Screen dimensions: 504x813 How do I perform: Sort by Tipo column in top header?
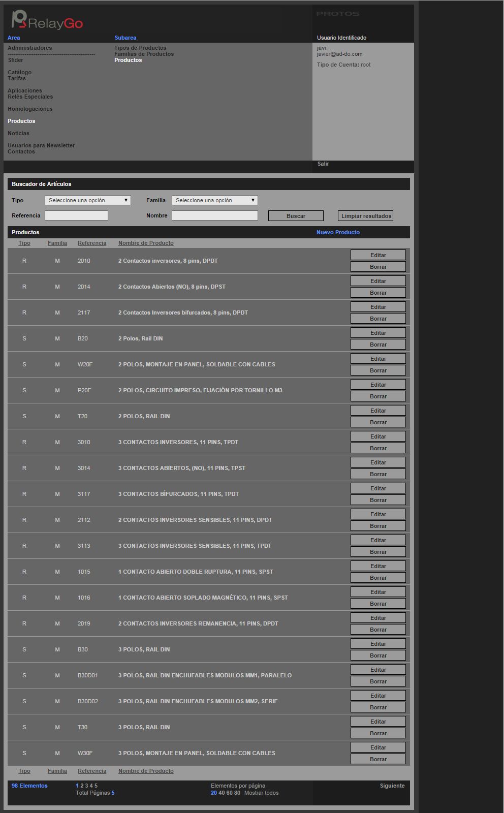24,243
